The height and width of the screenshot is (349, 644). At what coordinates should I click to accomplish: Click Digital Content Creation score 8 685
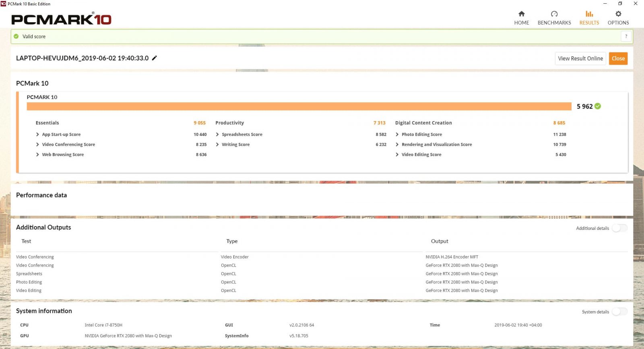(559, 123)
